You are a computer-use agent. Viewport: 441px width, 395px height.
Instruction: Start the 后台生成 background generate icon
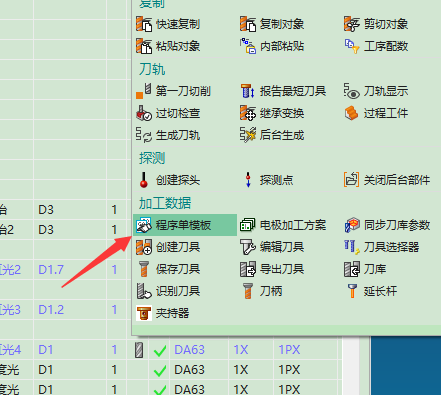click(x=248, y=135)
